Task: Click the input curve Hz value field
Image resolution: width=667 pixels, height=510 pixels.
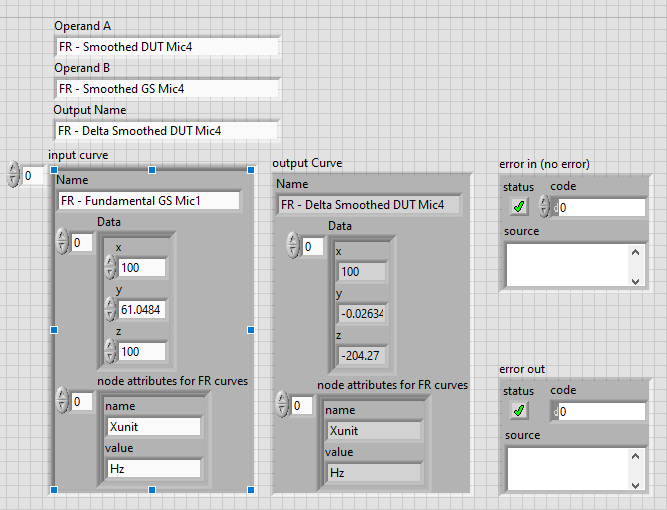Action: (153, 468)
